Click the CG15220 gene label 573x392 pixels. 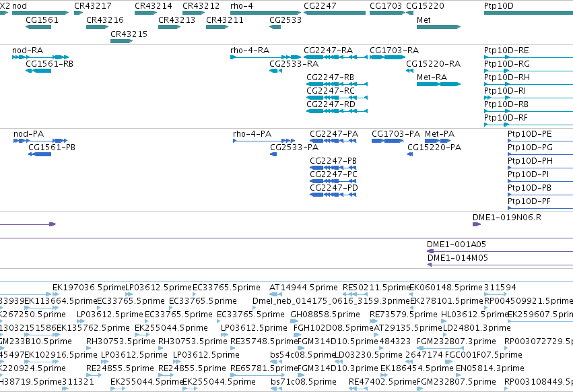coord(426,6)
